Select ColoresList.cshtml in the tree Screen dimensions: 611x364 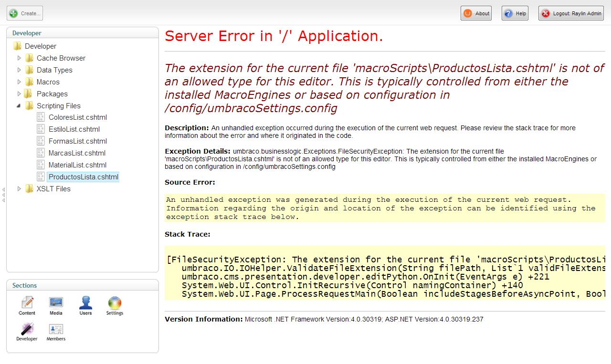(x=78, y=117)
